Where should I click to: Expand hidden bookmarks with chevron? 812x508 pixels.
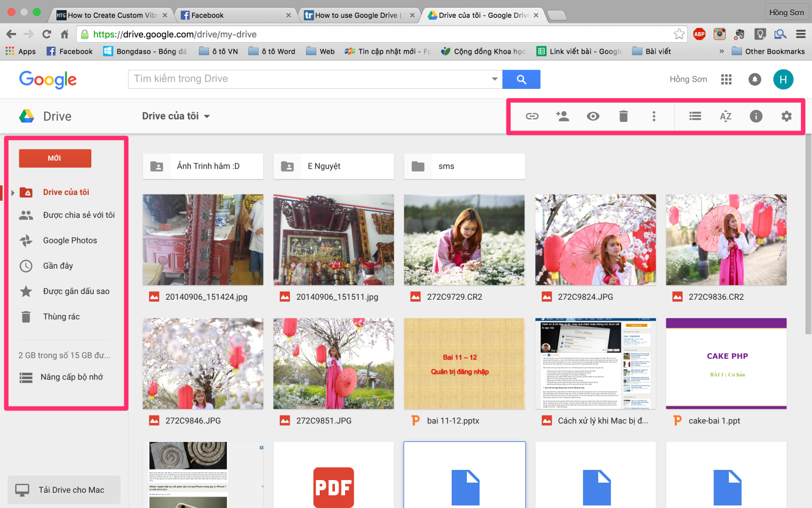pyautogui.click(x=722, y=51)
